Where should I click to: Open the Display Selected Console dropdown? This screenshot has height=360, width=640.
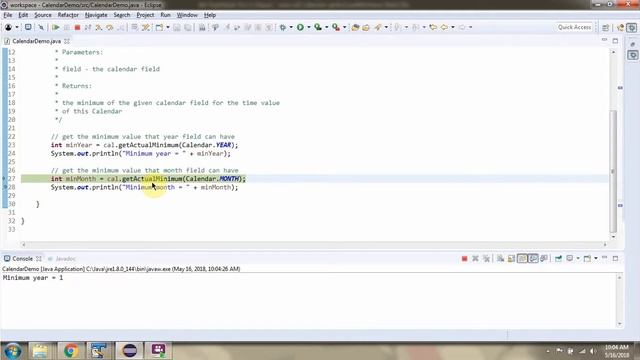[x=578, y=258]
